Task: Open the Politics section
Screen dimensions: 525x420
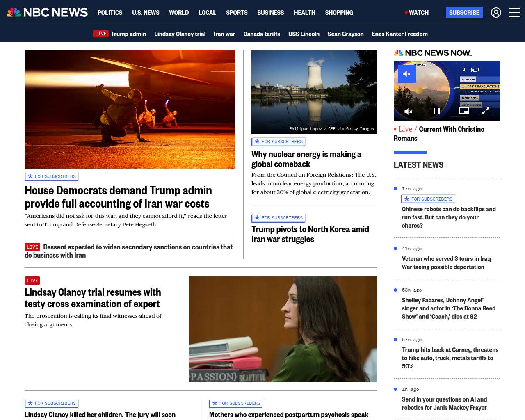Action: 110,13
